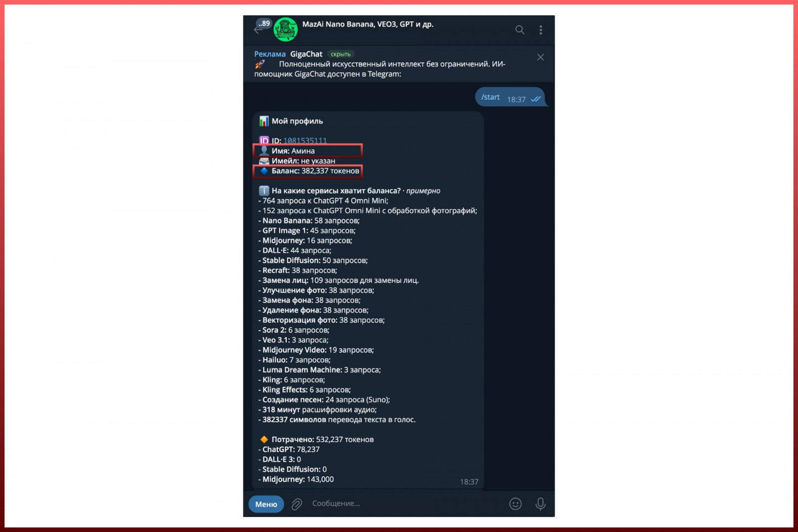Dismiss the GigaChat ad with the X
The width and height of the screenshot is (798, 532).
(541, 57)
